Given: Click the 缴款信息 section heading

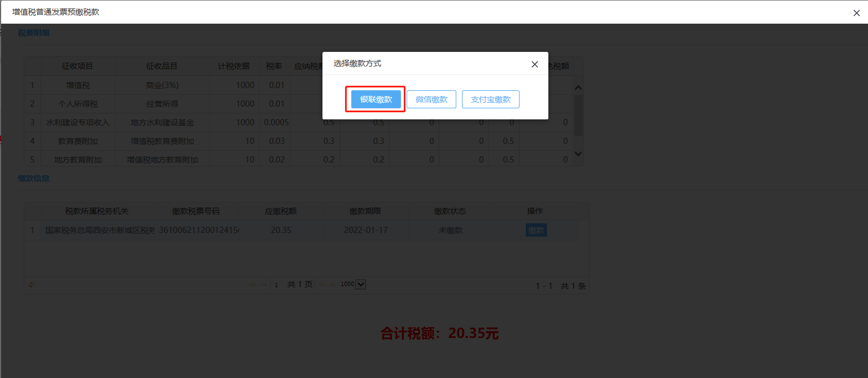Looking at the screenshot, I should tap(33, 178).
